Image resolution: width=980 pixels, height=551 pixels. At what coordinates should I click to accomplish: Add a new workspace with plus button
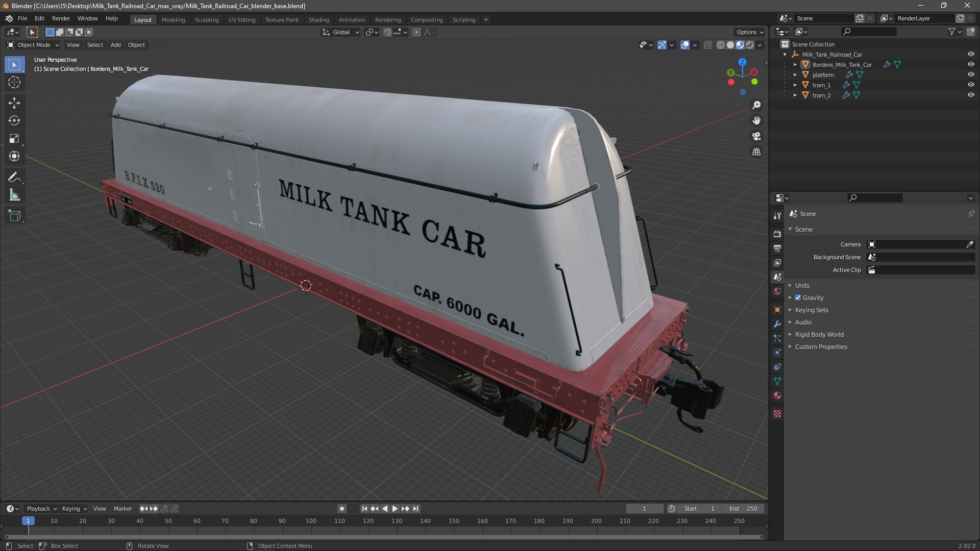pos(486,19)
